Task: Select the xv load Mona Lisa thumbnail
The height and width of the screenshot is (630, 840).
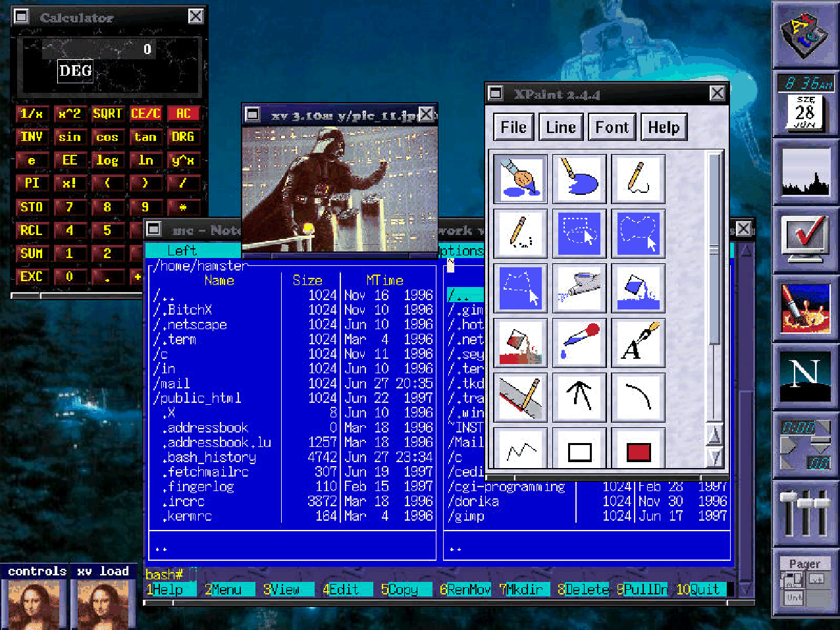Action: click(x=103, y=604)
